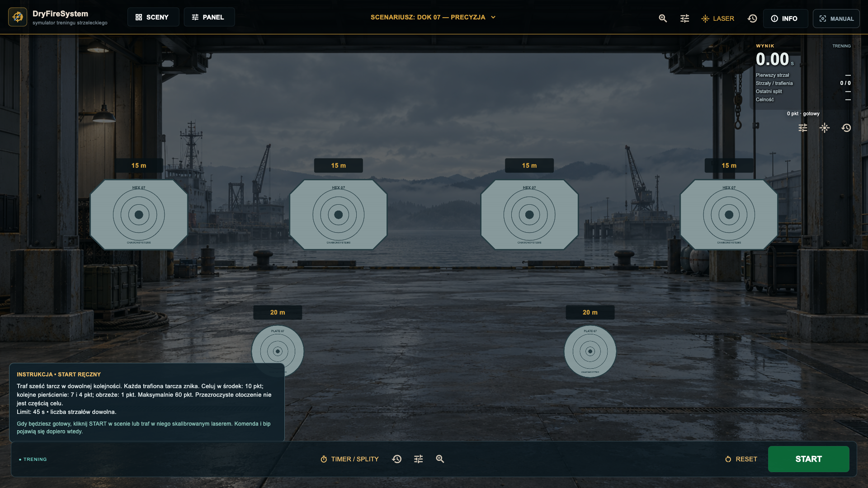Click the sliders icon in bottom bar
Image resolution: width=868 pixels, height=488 pixels.
(419, 459)
